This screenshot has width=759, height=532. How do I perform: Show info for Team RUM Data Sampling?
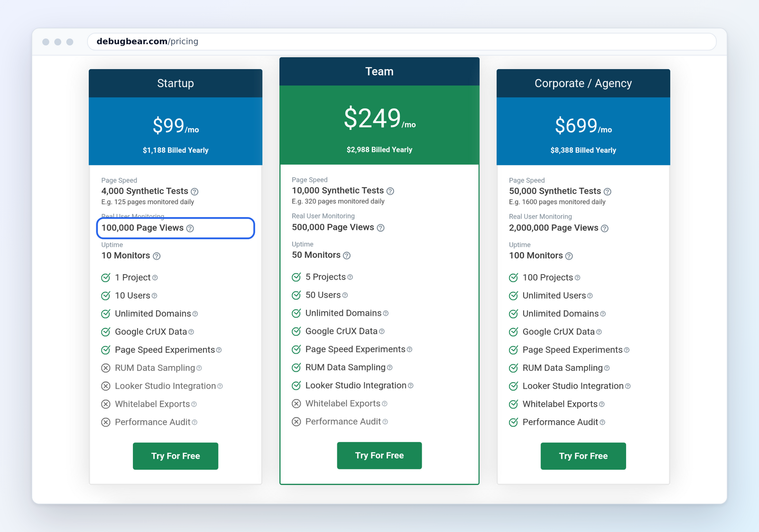(389, 368)
